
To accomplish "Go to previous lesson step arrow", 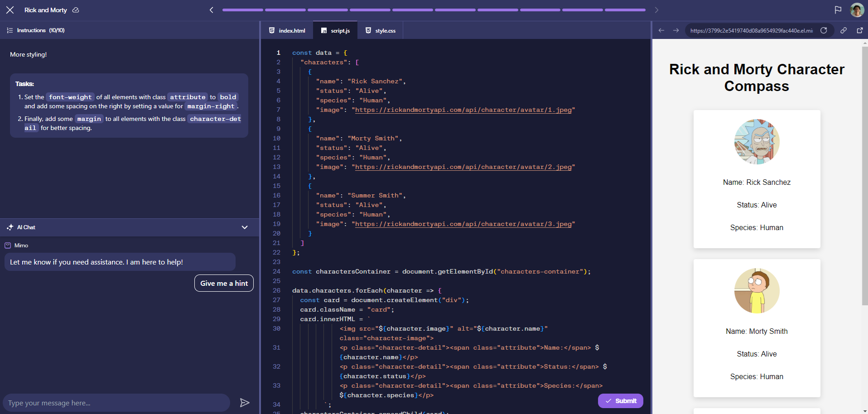I will coord(211,10).
